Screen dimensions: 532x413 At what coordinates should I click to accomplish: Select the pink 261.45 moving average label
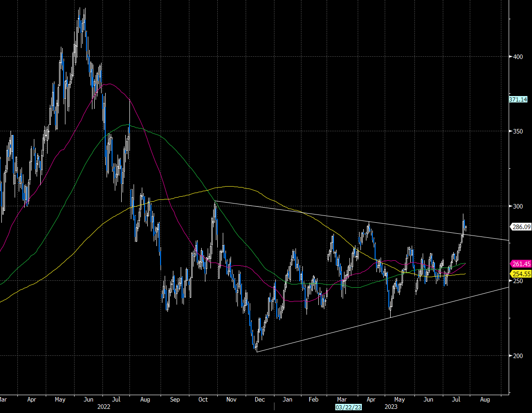[521, 264]
